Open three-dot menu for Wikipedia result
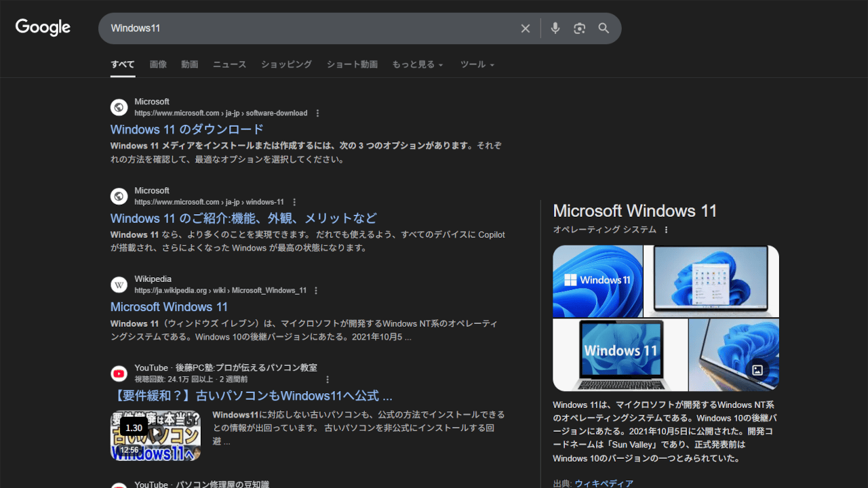Image resolution: width=868 pixels, height=488 pixels. (x=316, y=291)
